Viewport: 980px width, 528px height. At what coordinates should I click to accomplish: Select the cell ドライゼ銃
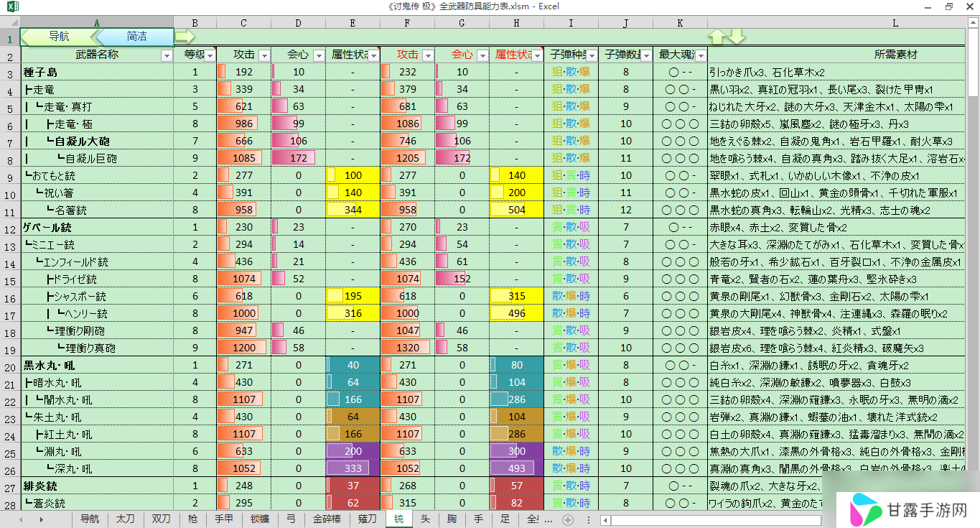[97, 279]
